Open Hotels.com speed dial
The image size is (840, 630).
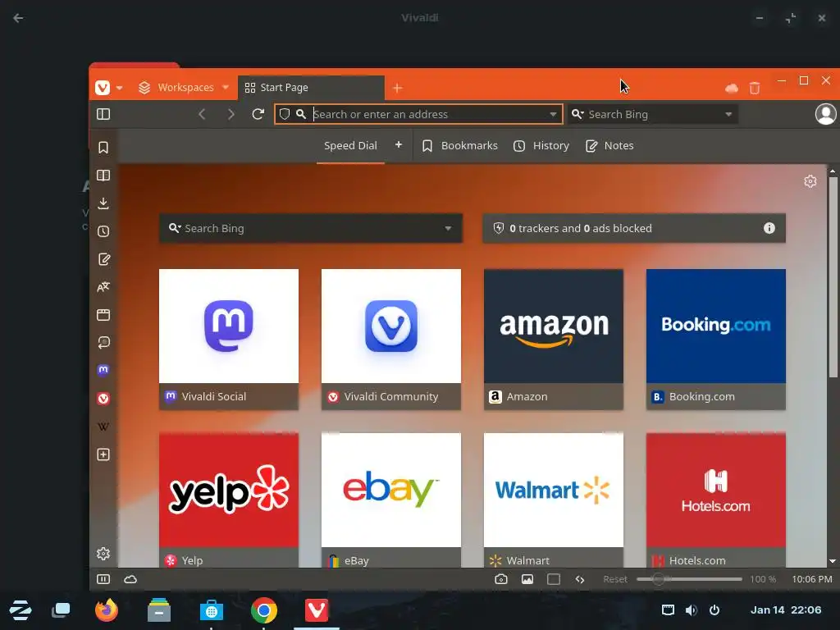tap(715, 500)
